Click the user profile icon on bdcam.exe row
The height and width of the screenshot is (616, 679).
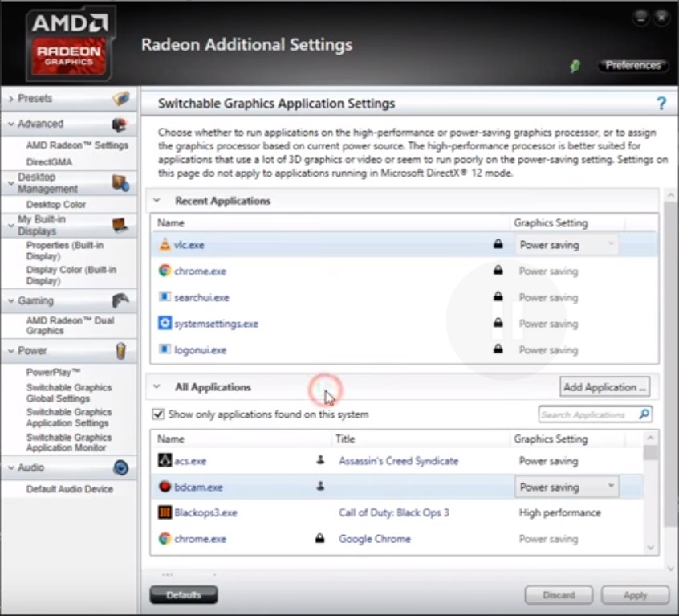click(320, 486)
